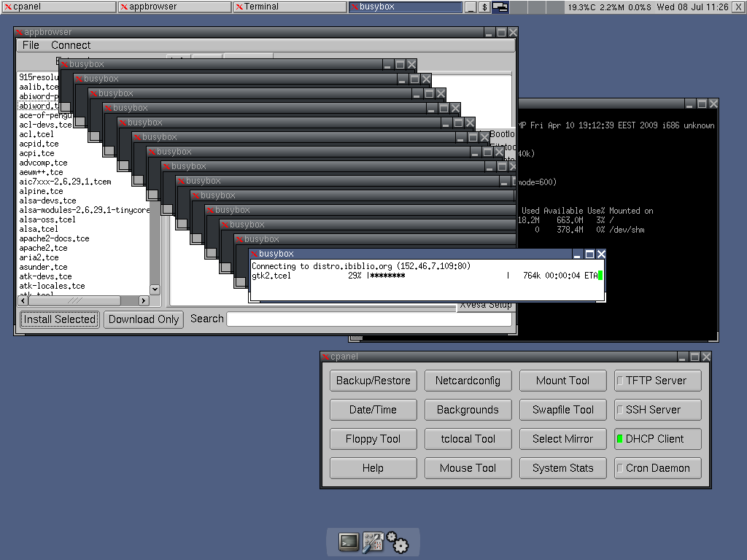Open the control panel dock icon
Screen dimensions: 747x560
(x=373, y=542)
